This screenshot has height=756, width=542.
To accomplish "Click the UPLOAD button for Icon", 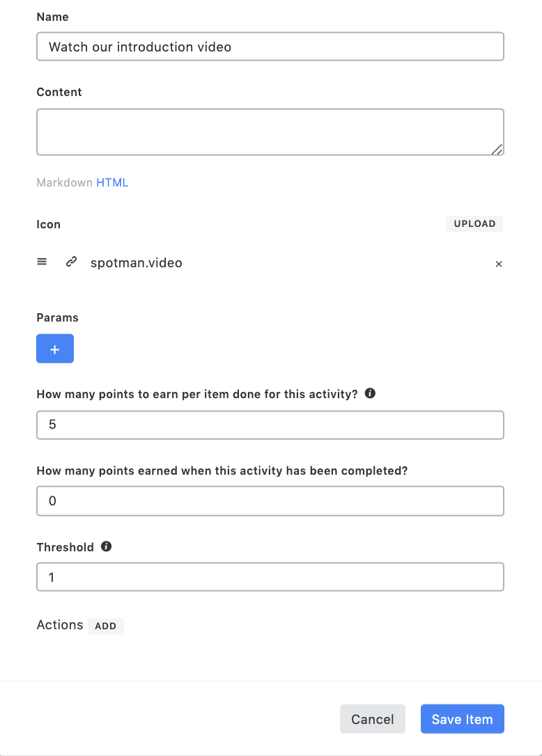I will click(x=474, y=223).
